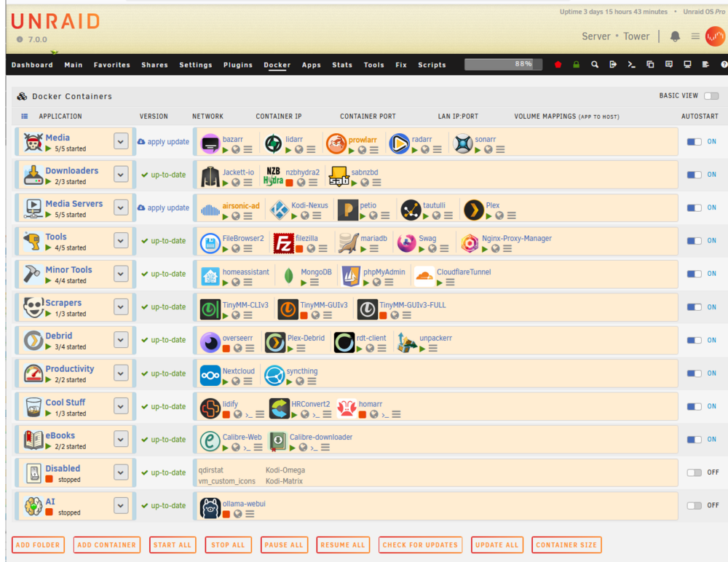Expand the Media folder dropdown
Screen dimensions: 728x562
121,141
